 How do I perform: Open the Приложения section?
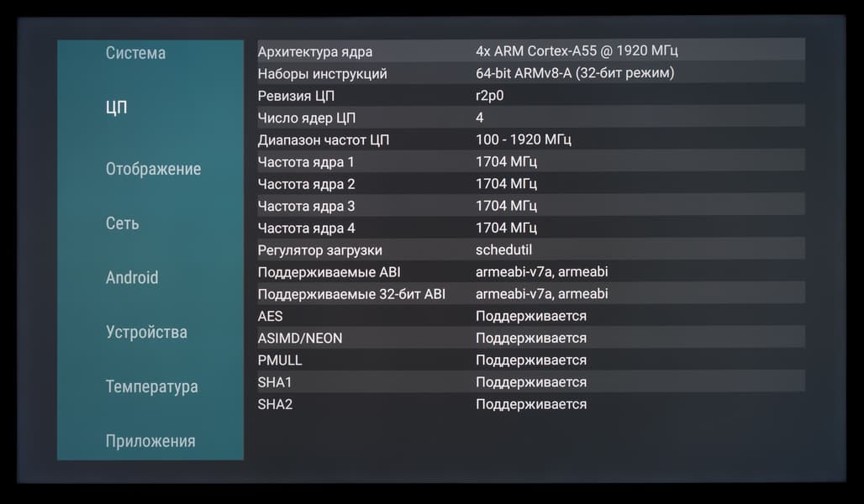pos(150,441)
